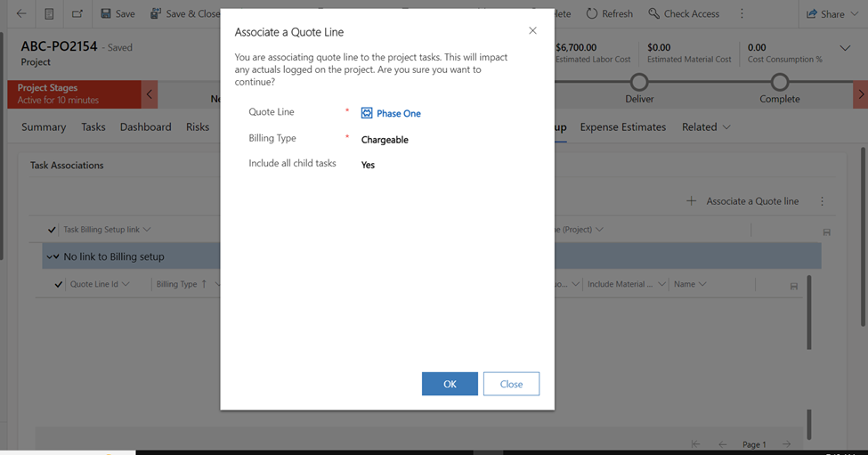This screenshot has width=868, height=455.
Task: Toggle select all in Task Billing grid
Action: coord(52,230)
